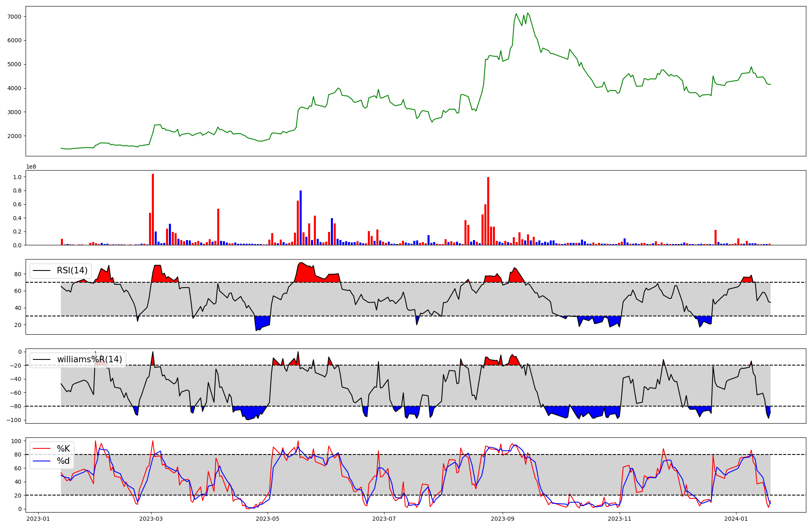Click the tallest red volume bar in March

click(x=153, y=209)
